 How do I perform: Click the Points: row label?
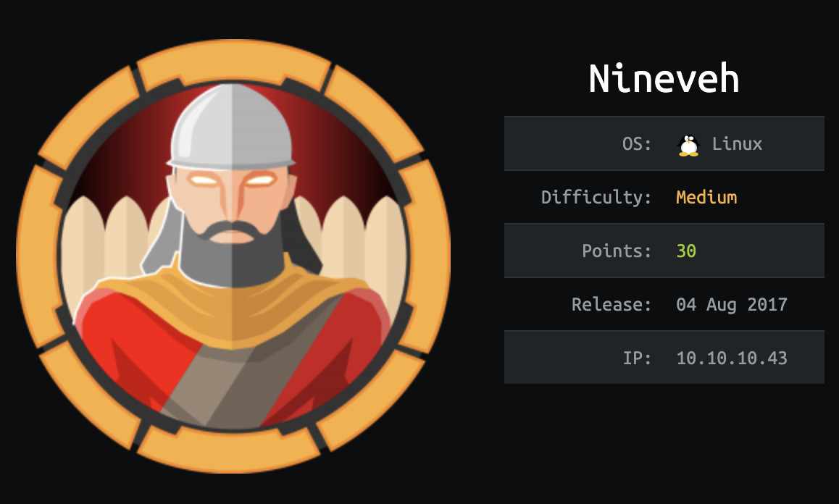(617, 251)
